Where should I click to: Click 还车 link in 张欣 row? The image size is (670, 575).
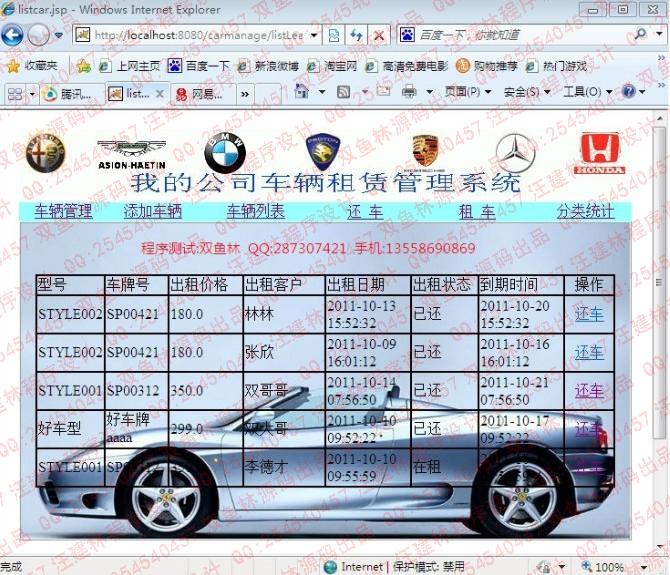click(x=589, y=353)
